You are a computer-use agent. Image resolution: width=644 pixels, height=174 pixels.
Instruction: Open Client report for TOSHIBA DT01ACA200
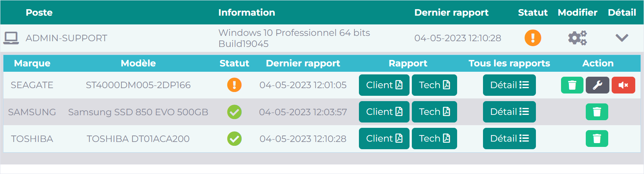tap(384, 139)
